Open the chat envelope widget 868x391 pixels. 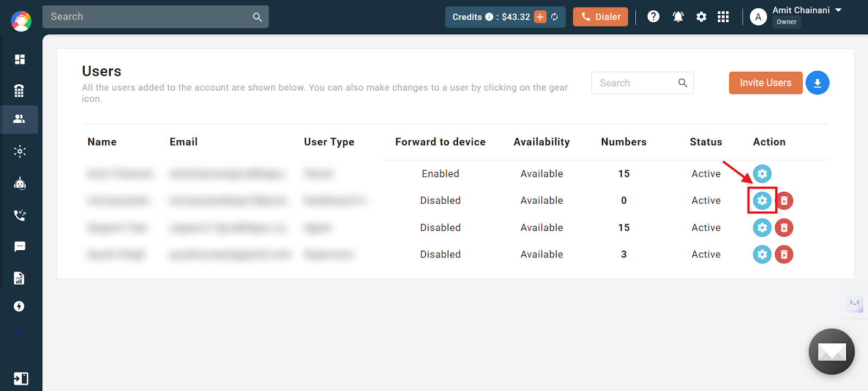pyautogui.click(x=832, y=352)
